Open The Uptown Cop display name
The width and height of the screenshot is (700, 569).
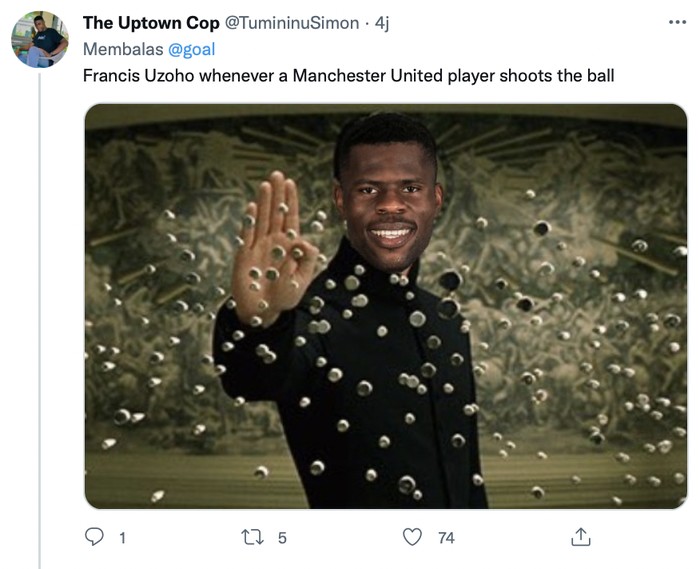pyautogui.click(x=150, y=24)
